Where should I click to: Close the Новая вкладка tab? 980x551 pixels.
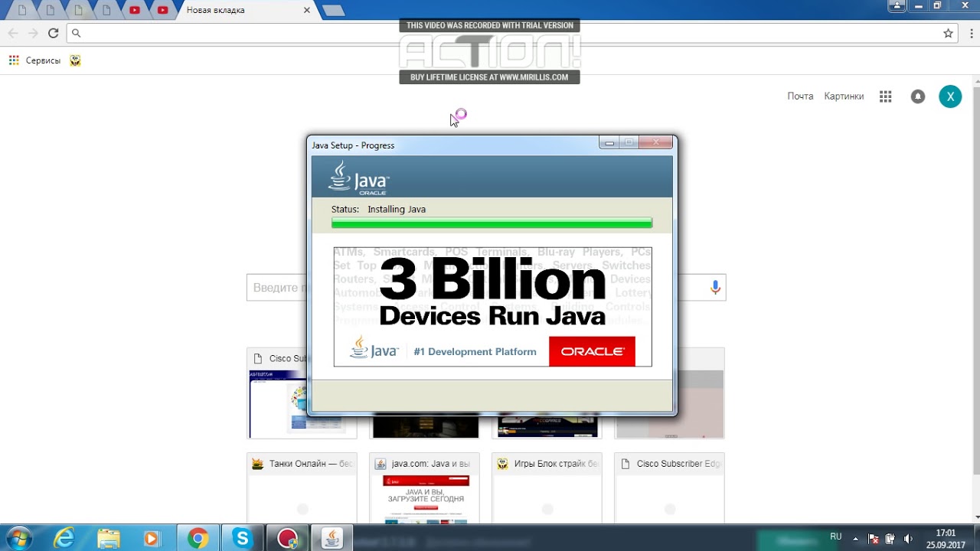(x=307, y=10)
